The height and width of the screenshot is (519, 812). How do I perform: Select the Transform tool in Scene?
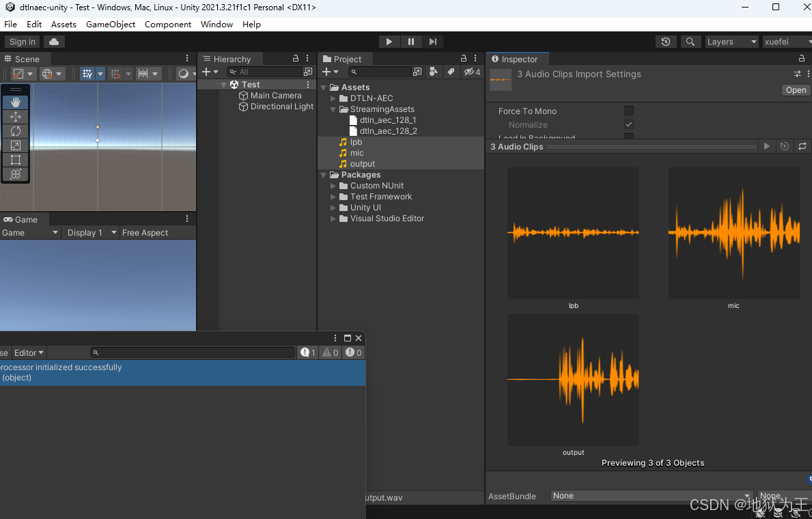[x=16, y=174]
